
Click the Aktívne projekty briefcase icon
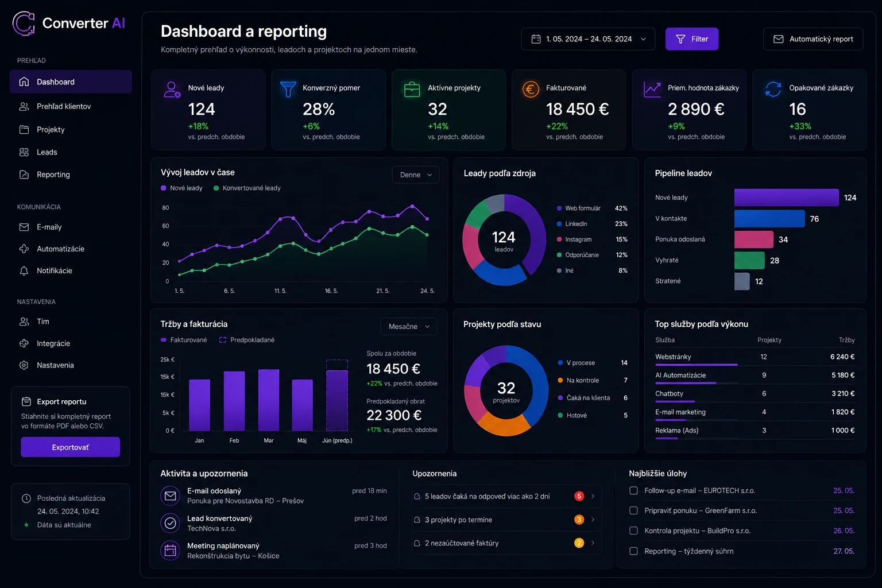(412, 90)
